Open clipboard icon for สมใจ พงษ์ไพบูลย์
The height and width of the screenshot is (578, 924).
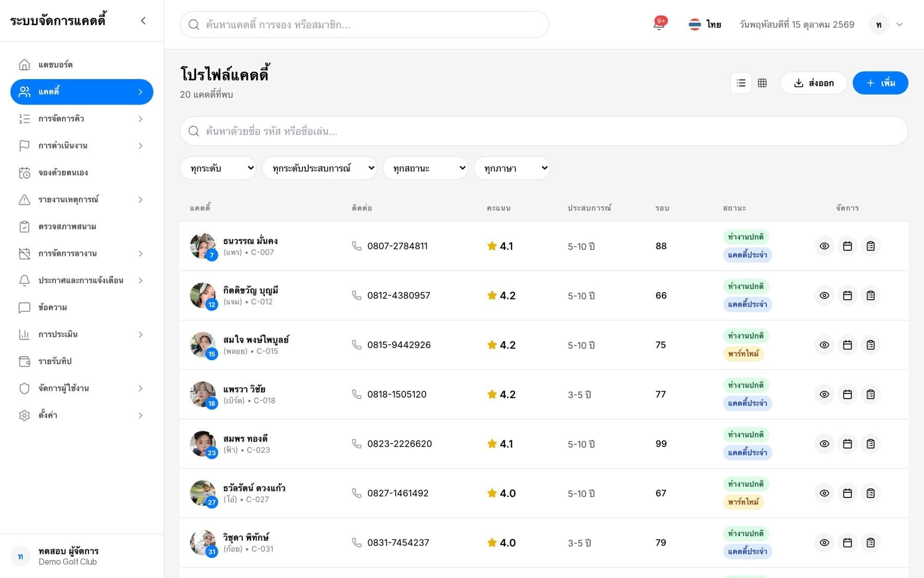point(871,345)
